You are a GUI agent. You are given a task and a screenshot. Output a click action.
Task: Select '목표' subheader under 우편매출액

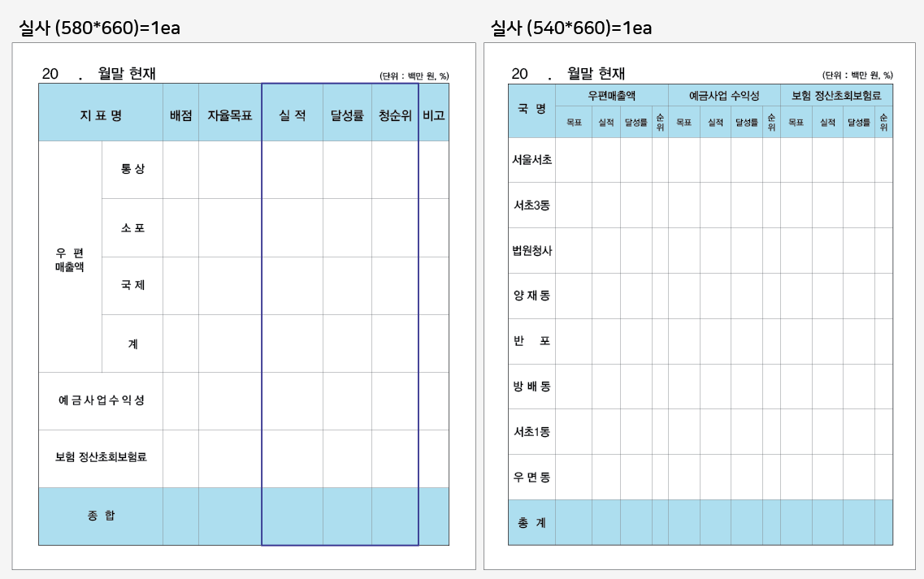point(574,123)
